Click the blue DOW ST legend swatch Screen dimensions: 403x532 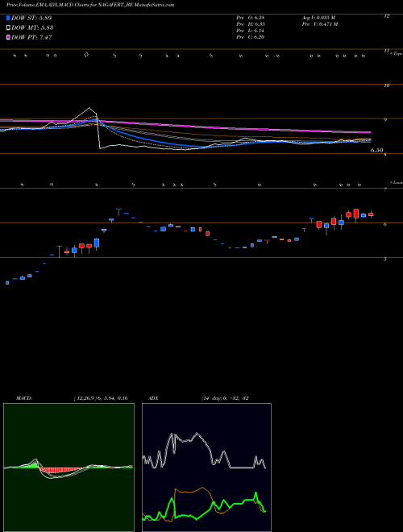pyautogui.click(x=8, y=18)
